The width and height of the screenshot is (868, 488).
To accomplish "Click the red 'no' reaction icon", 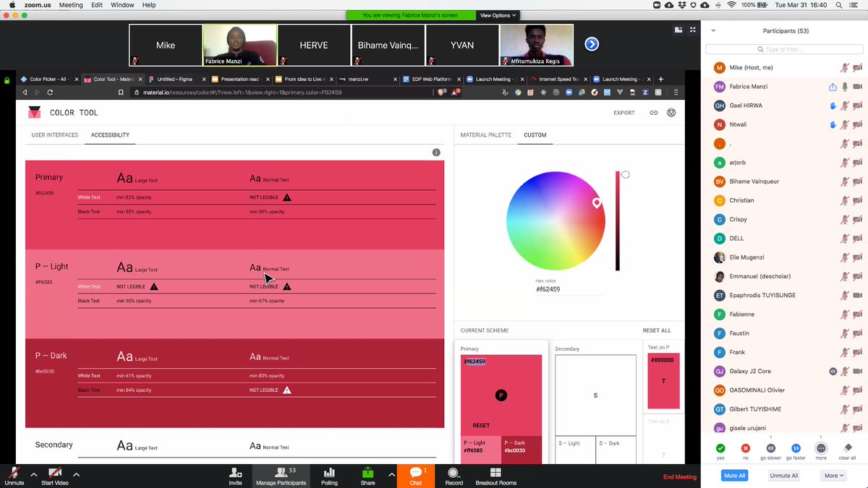I will coord(746,448).
